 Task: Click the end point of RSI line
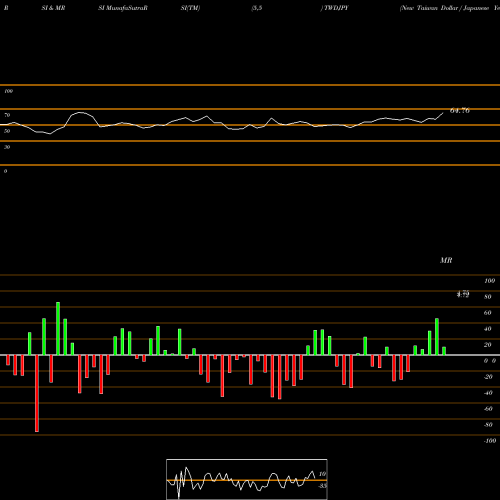443,113
